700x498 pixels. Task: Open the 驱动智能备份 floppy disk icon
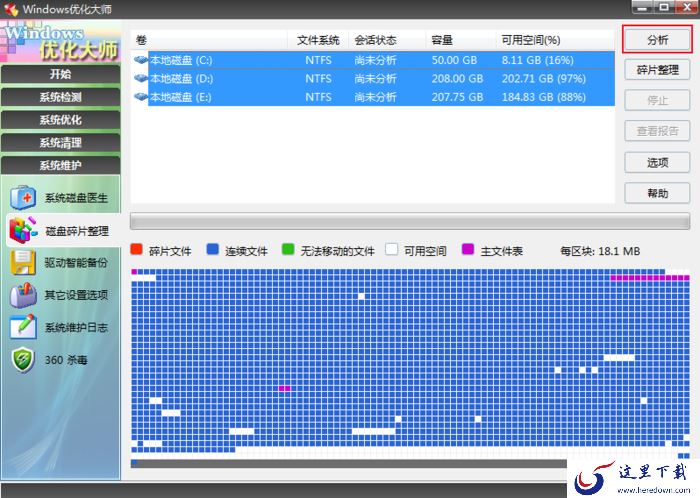(x=23, y=262)
